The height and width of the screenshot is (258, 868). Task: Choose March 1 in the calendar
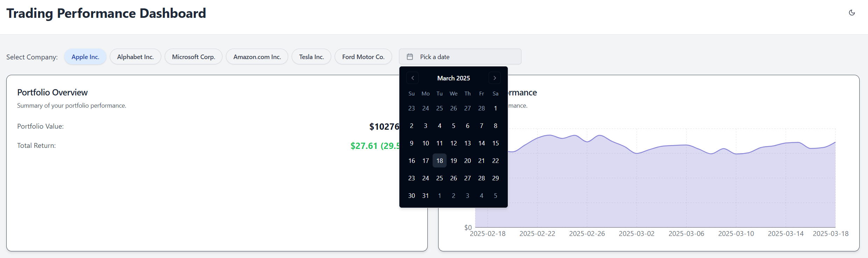pyautogui.click(x=496, y=108)
